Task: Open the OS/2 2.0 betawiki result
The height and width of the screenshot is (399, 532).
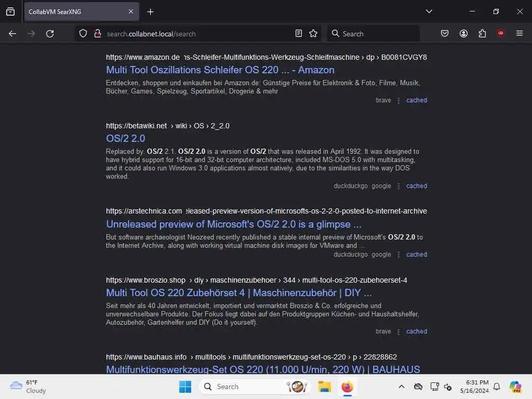Action: [126, 138]
